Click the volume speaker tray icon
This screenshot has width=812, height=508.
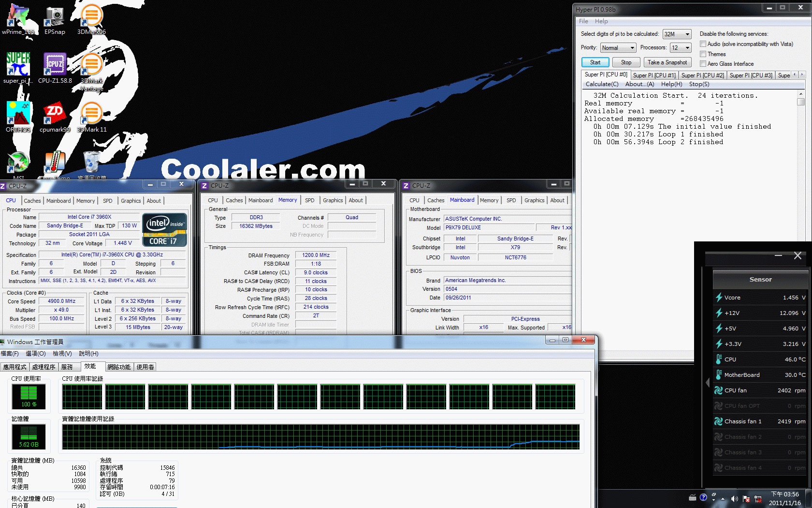[x=734, y=498]
